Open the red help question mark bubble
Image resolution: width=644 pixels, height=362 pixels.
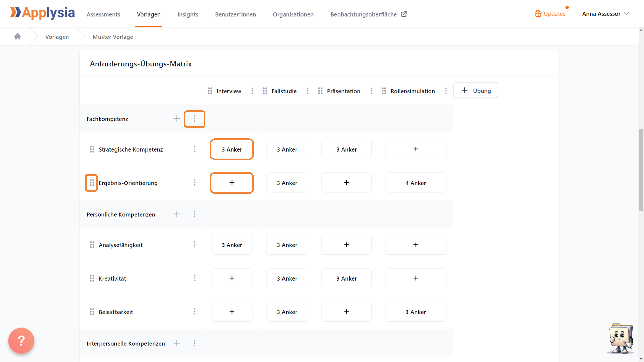(21, 340)
